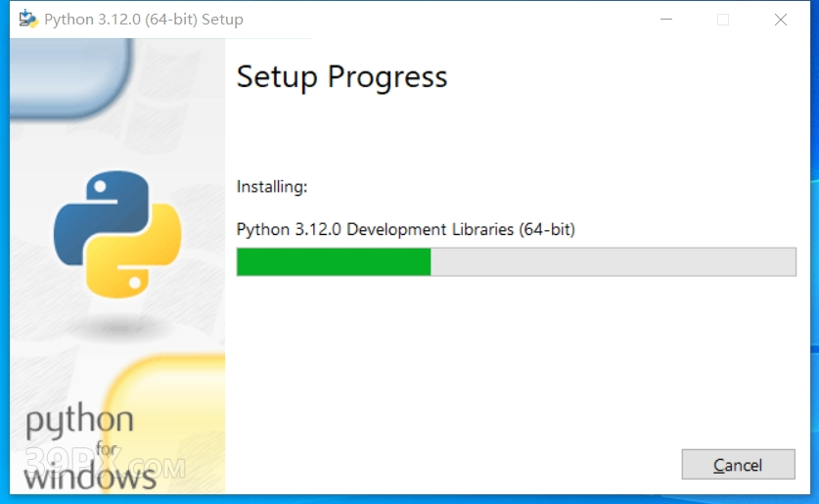Viewport: 819px width, 504px height.
Task: Click the installer icon in the title bar
Action: pyautogui.click(x=27, y=20)
